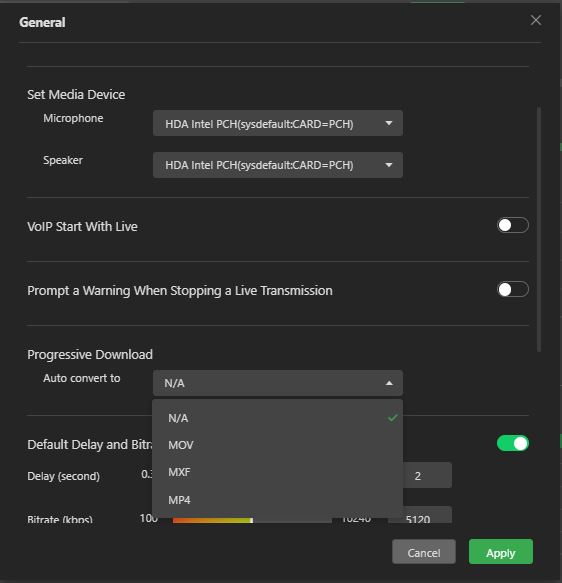Screen dimensions: 562x583
Task: Click the Microphone label
Action: point(73,118)
